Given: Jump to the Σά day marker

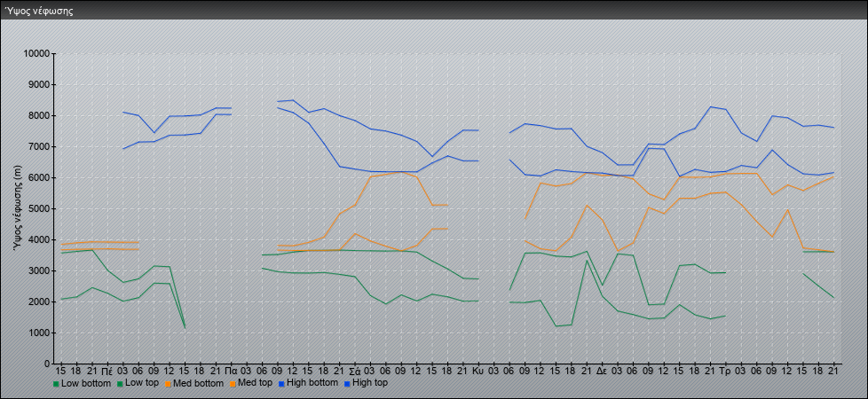Looking at the screenshot, I should [354, 370].
